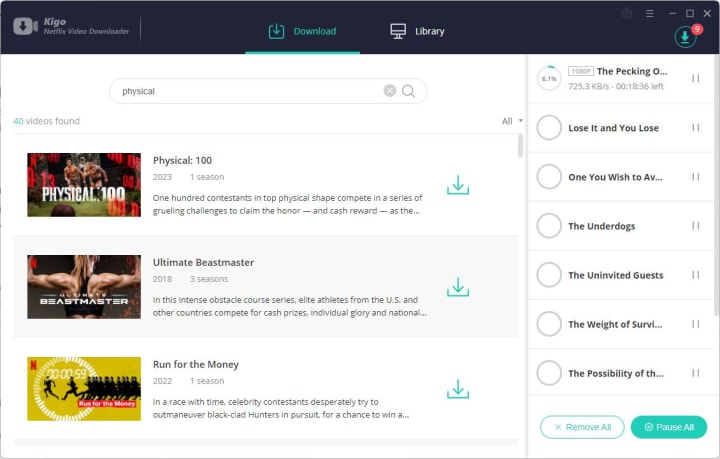Toggle the download queue icon with badge 9

[x=685, y=37]
